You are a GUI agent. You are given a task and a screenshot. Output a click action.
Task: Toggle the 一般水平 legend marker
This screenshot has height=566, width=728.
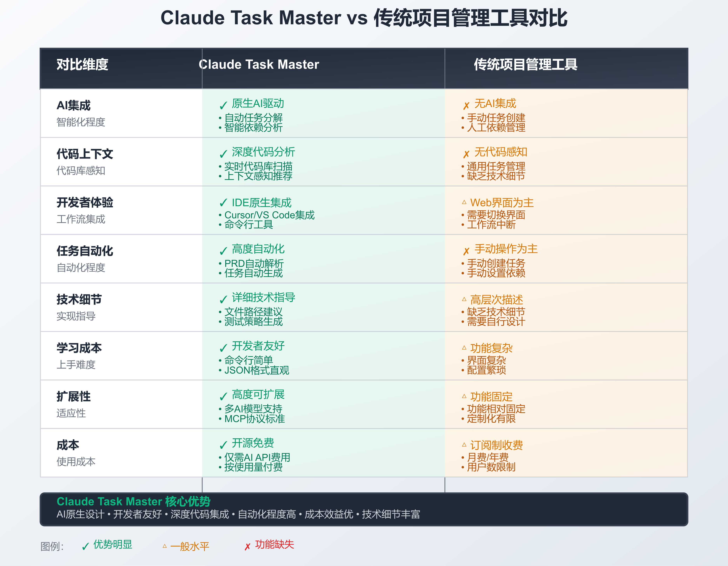(x=164, y=546)
